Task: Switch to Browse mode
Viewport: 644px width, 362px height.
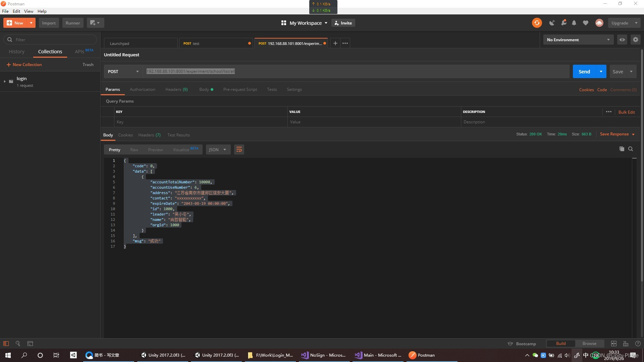Action: 589,344
